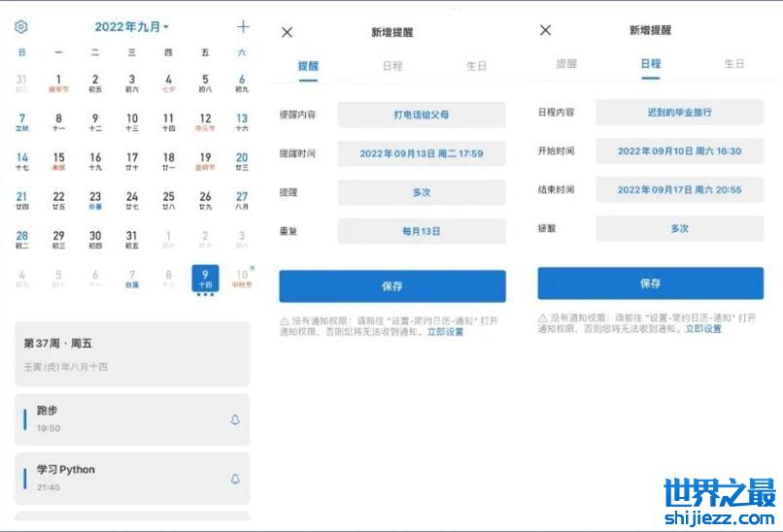Click the plus icon to add event
The width and height of the screenshot is (783, 532).
[x=243, y=27]
